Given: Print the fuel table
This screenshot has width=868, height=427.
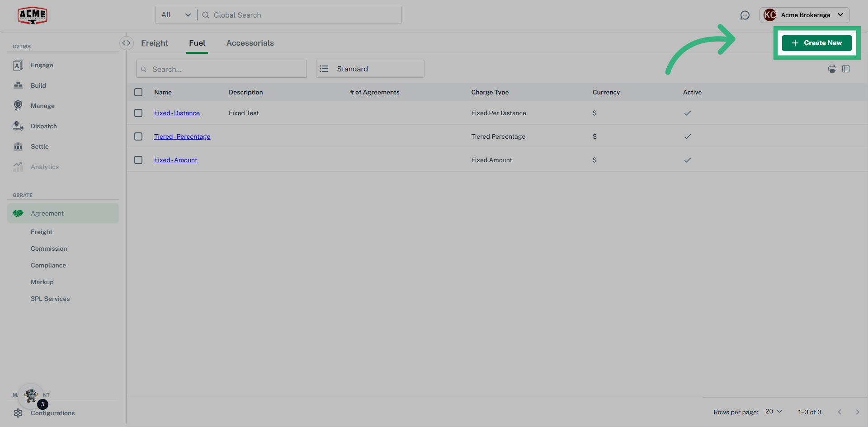Looking at the screenshot, I should [832, 69].
